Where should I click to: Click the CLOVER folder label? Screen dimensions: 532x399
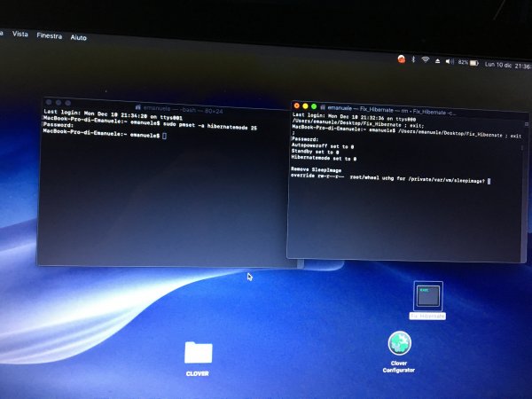197,373
